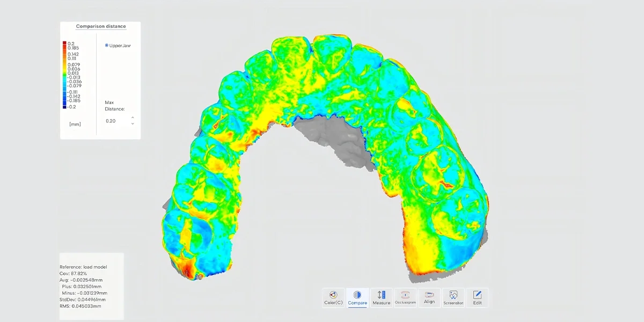Decrease Max Distance with down arrow

pyautogui.click(x=133, y=124)
